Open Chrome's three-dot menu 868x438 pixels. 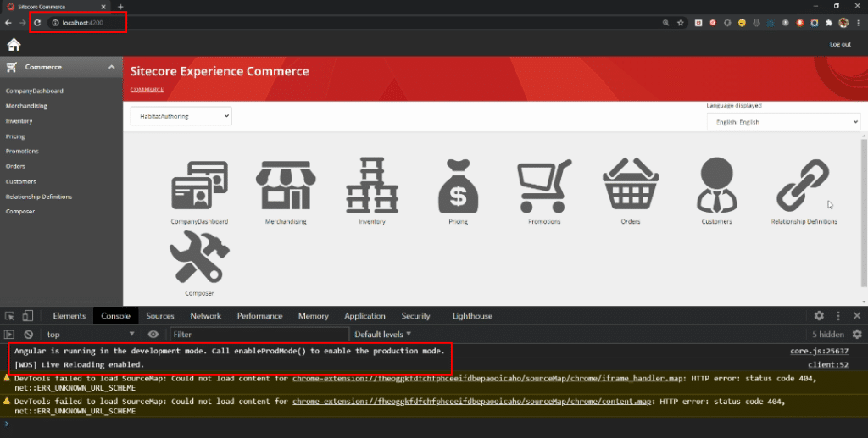(859, 23)
